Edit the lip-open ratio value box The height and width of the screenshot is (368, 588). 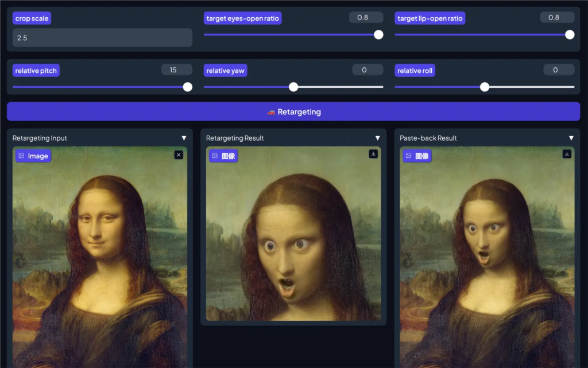557,17
